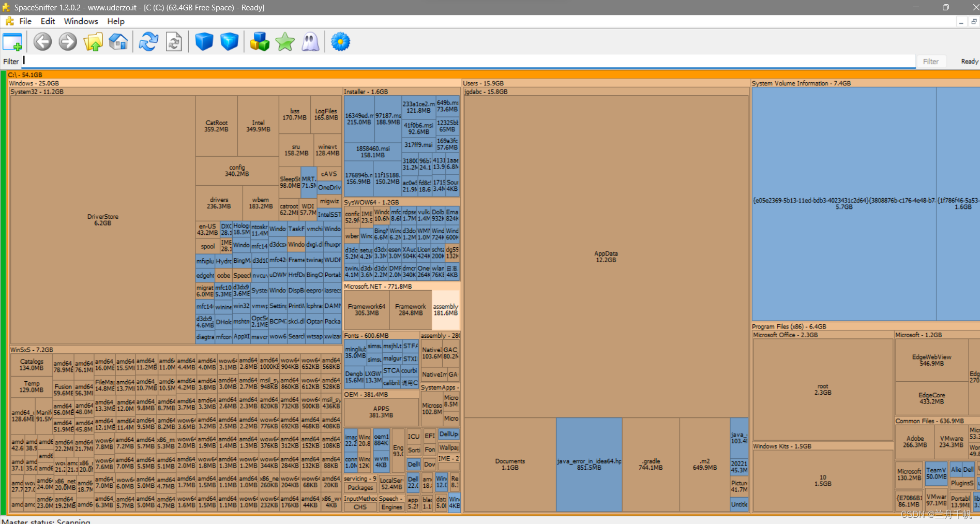Open the Windows menu
Image resolution: width=980 pixels, height=524 pixels.
[81, 21]
